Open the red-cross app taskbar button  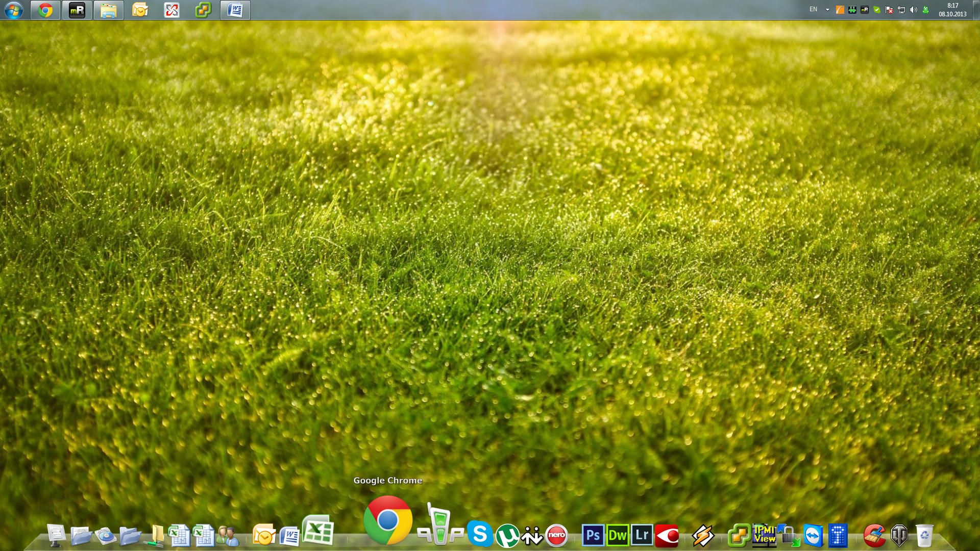tap(172, 10)
